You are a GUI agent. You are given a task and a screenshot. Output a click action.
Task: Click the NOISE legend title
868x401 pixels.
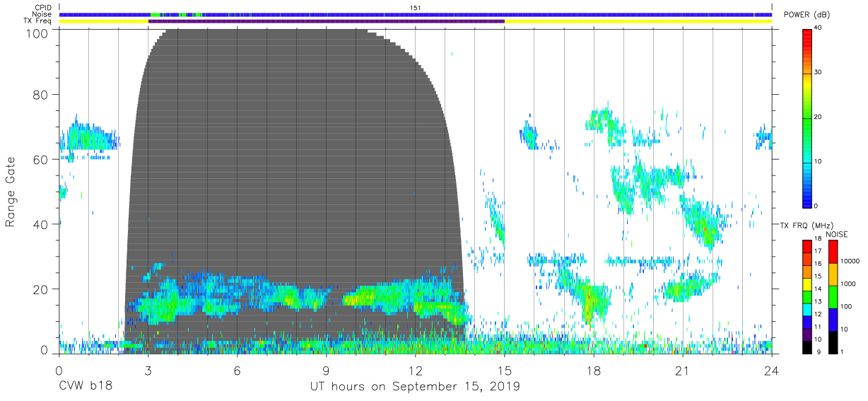point(838,233)
